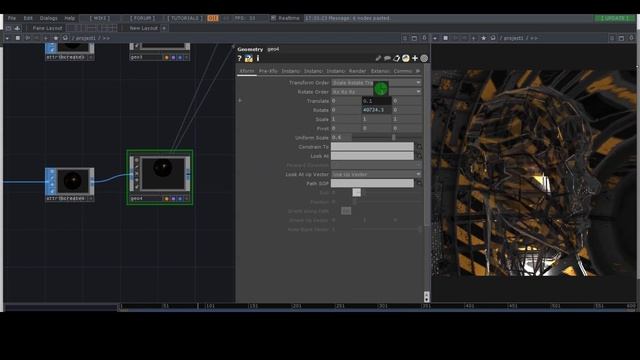Click the pencil edit icon in parameters
This screenshot has width=640, height=360.
pos(378,58)
